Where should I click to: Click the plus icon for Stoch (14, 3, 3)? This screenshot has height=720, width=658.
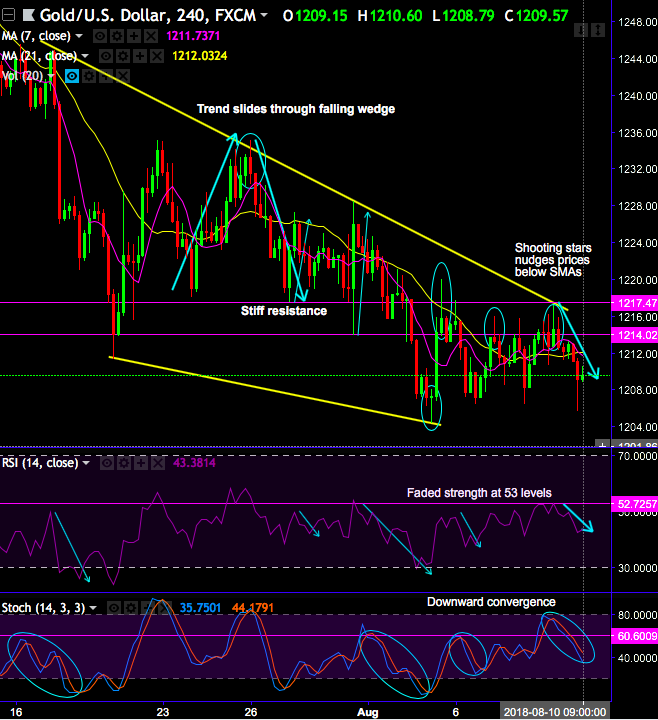point(147,608)
